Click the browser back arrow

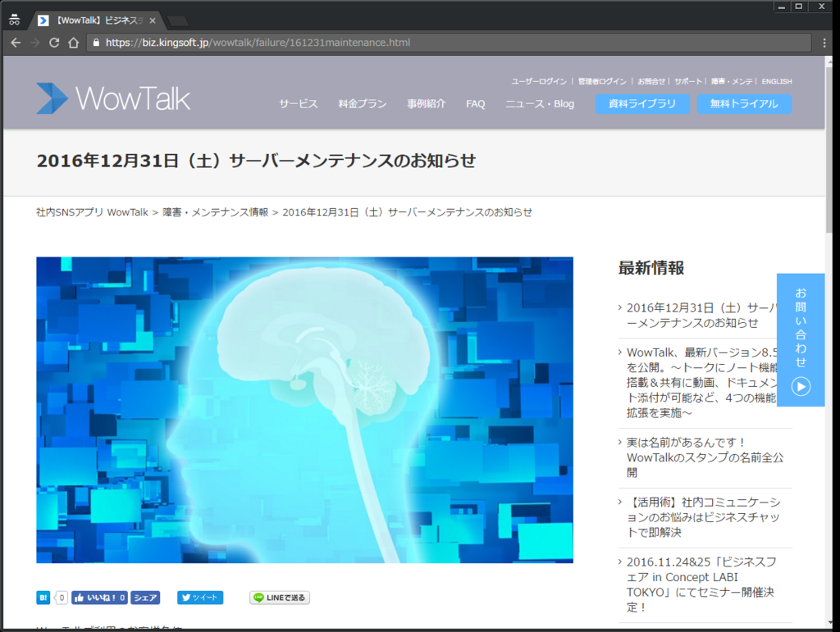16,43
